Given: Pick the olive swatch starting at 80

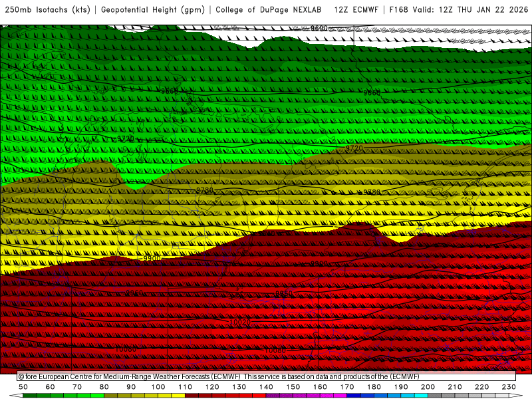Looking at the screenshot, I should (111, 395).
